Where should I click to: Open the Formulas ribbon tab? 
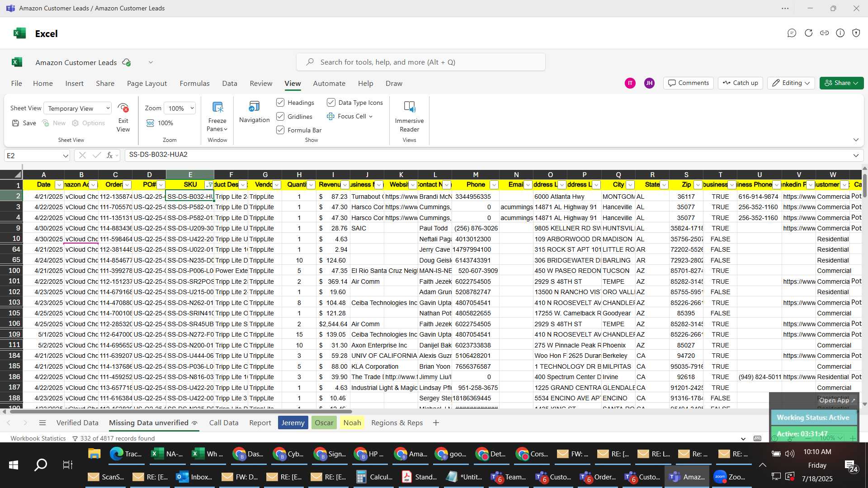pos(194,84)
